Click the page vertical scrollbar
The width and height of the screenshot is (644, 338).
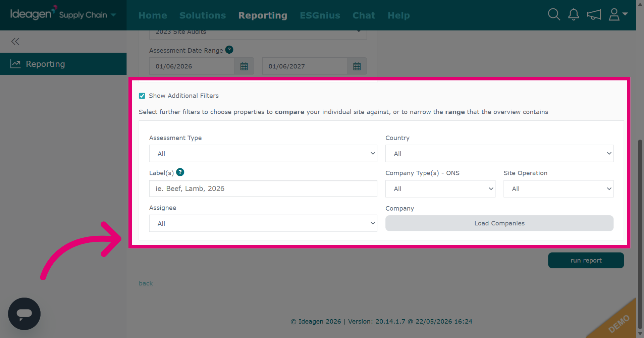coord(640,235)
